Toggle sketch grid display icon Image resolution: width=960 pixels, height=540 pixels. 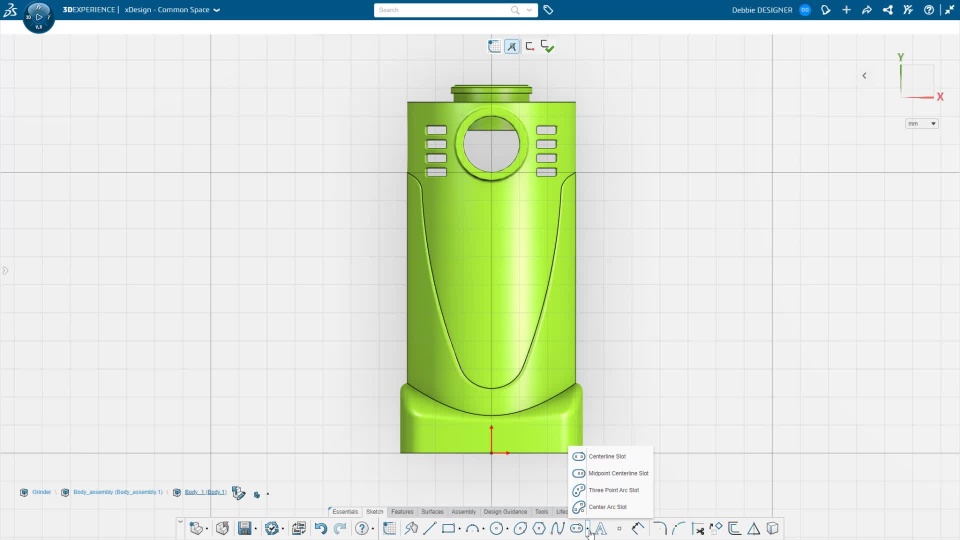click(x=494, y=46)
